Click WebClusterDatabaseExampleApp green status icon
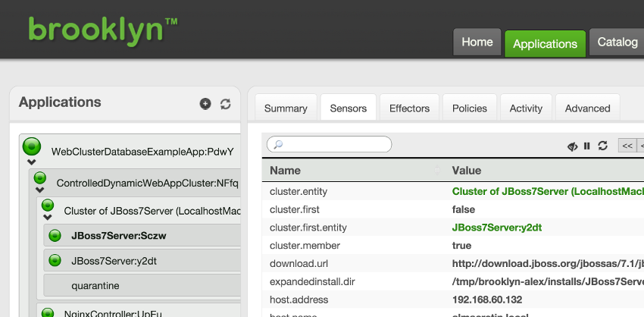The image size is (644, 317). pyautogui.click(x=32, y=145)
